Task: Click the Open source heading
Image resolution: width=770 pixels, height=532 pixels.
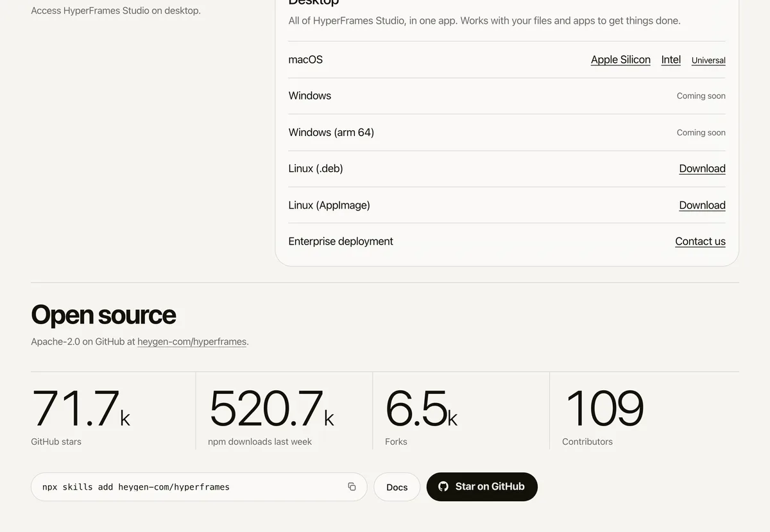Action: [103, 314]
